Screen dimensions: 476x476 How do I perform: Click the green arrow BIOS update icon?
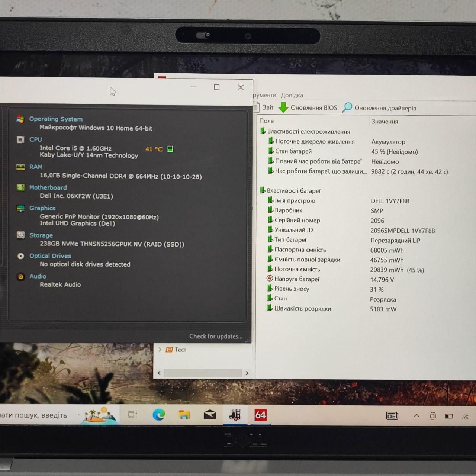[x=283, y=107]
